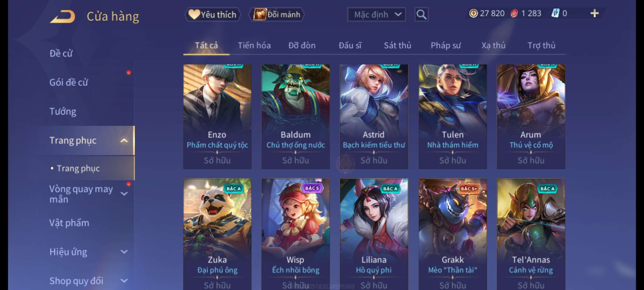Select the Enzo Phẩm chất quý tộc card
Viewport: 644px width, 290px height.
tap(217, 117)
